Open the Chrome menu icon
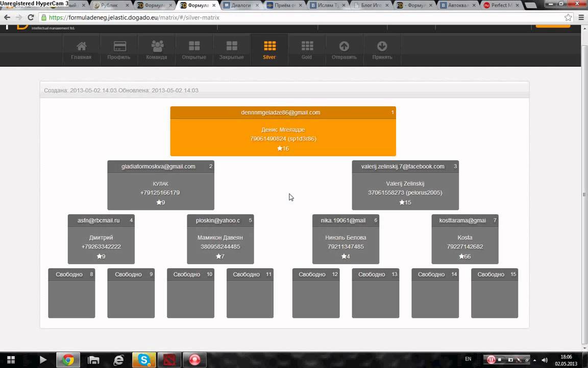 (x=581, y=17)
